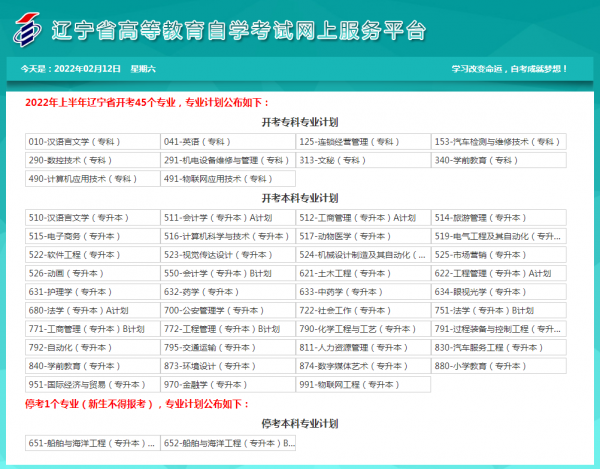
Task: Select 491-物联网应用技术（专科）
Action: [228, 179]
